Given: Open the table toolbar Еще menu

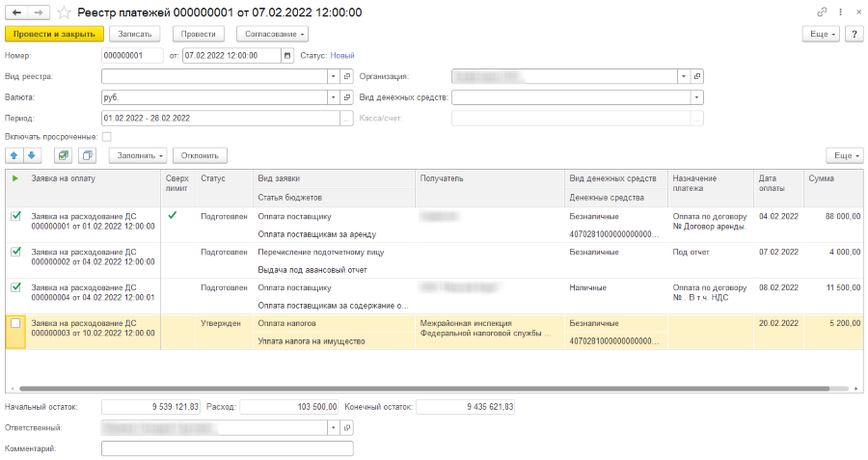Looking at the screenshot, I should pyautogui.click(x=845, y=155).
